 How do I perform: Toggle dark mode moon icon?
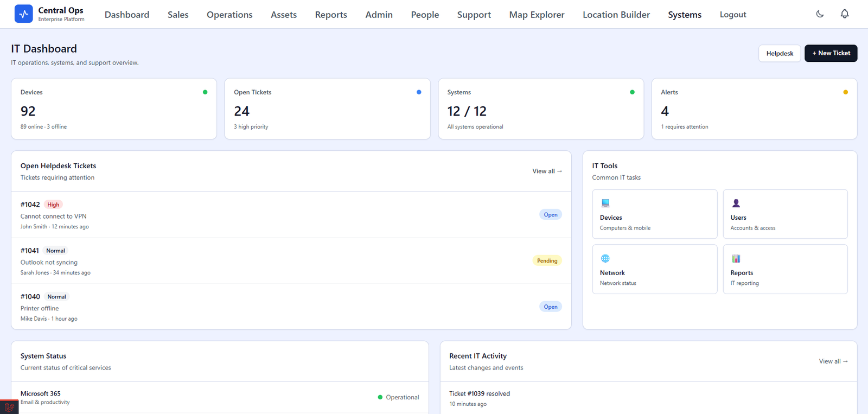tap(820, 14)
